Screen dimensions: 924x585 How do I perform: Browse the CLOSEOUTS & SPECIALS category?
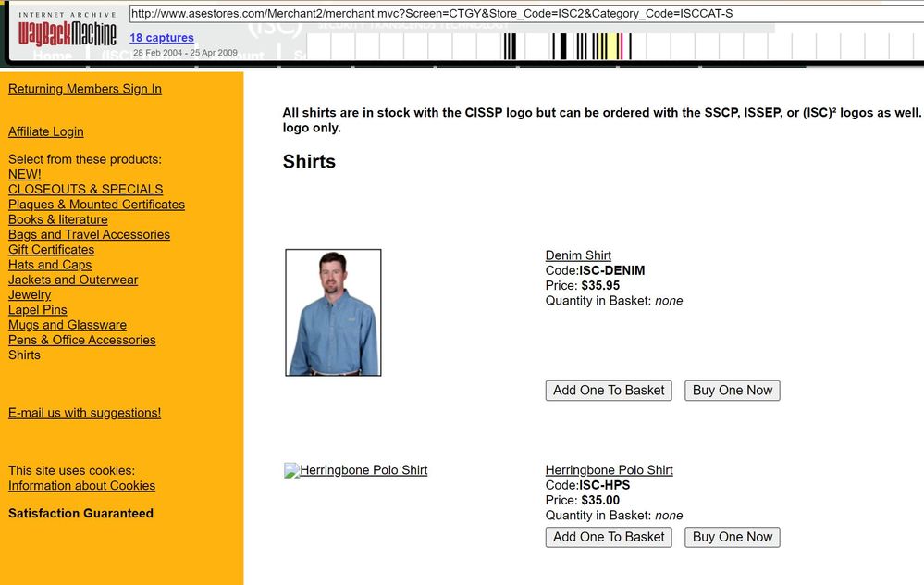(x=85, y=189)
